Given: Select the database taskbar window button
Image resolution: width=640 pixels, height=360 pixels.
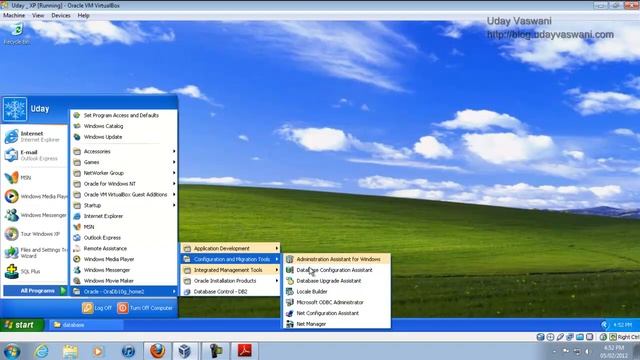Looking at the screenshot, I should click(86, 325).
